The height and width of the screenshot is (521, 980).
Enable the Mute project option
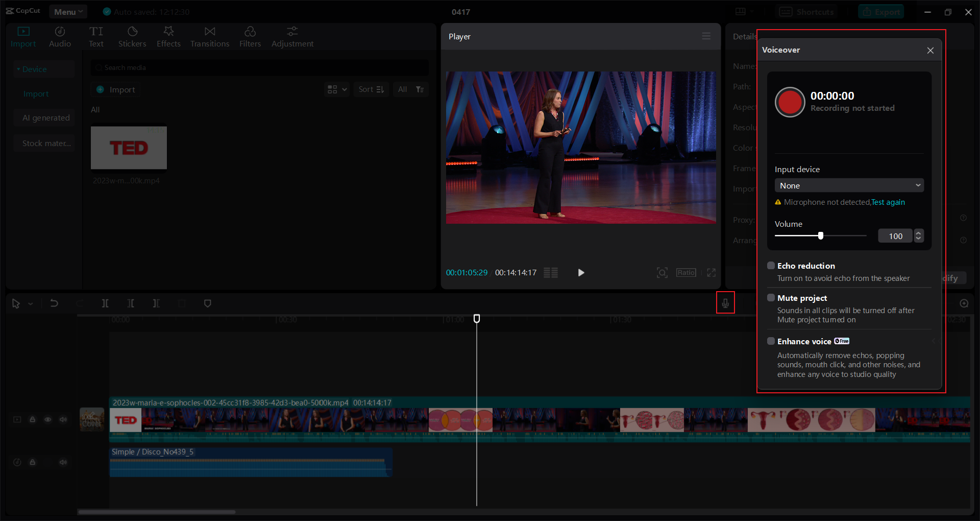click(771, 297)
